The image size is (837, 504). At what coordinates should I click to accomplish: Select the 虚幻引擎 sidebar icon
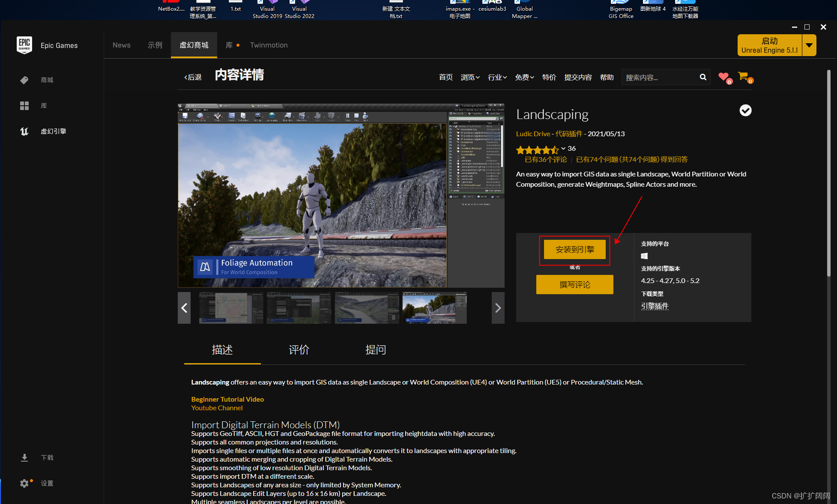(54, 131)
